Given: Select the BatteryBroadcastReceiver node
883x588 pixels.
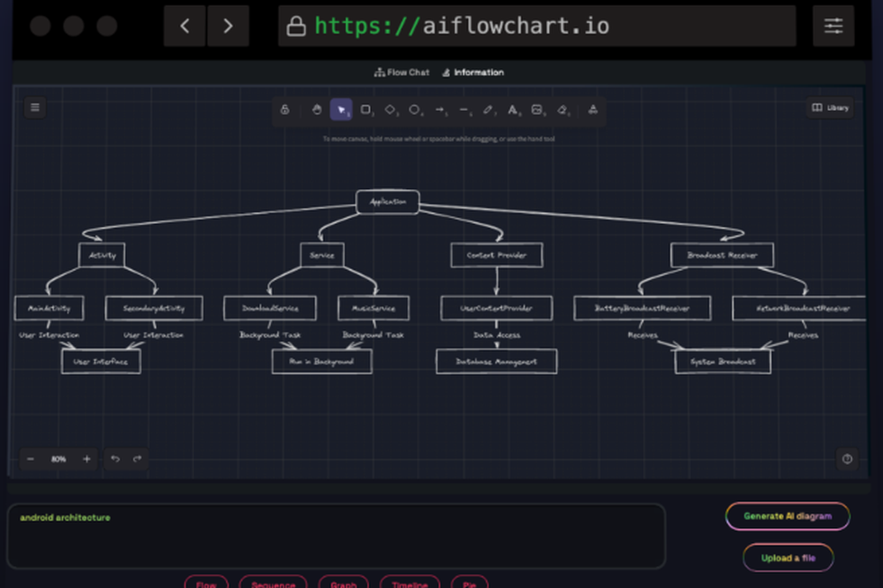Looking at the screenshot, I should (x=642, y=308).
